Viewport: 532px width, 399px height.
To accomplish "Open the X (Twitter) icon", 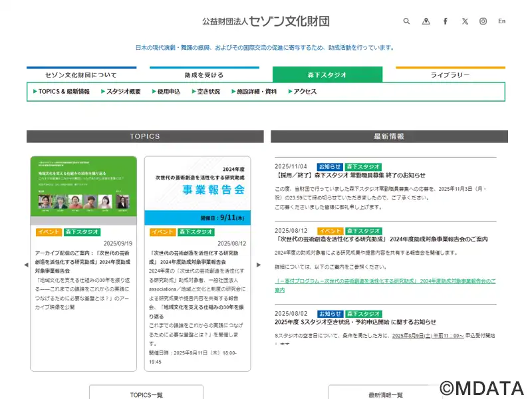I will pos(465,21).
